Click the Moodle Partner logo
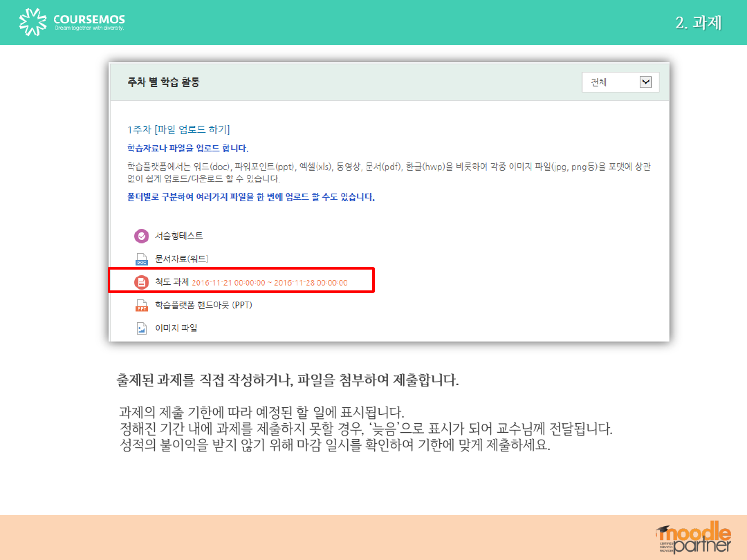The height and width of the screenshot is (560, 747). [692, 538]
